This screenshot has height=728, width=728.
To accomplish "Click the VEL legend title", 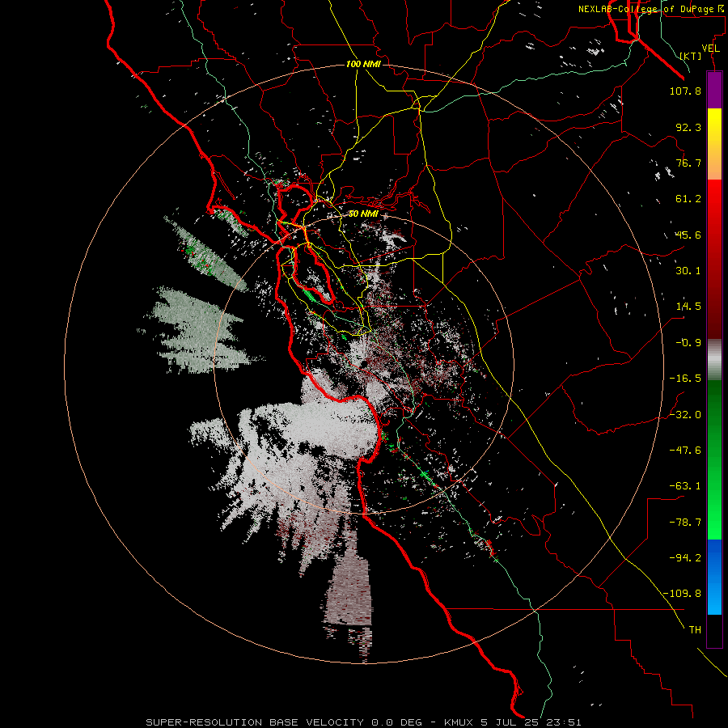I will (x=710, y=49).
